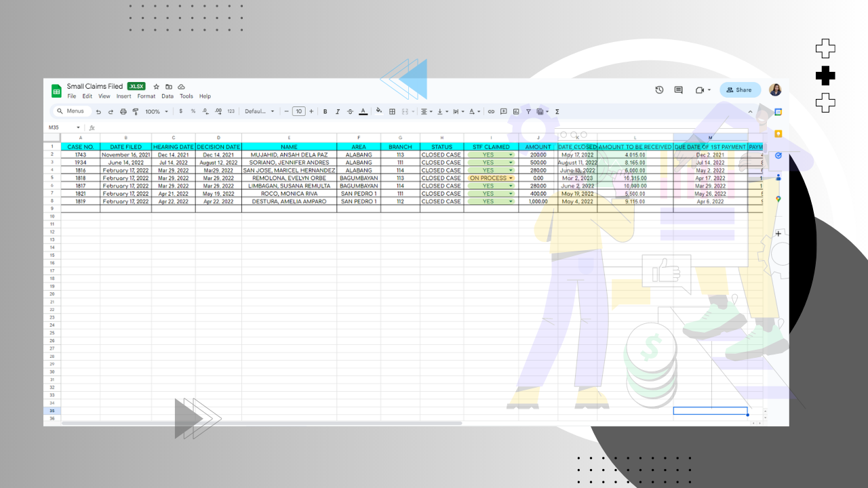Apply percent format with the % icon
The image size is (868, 488).
(x=193, y=111)
